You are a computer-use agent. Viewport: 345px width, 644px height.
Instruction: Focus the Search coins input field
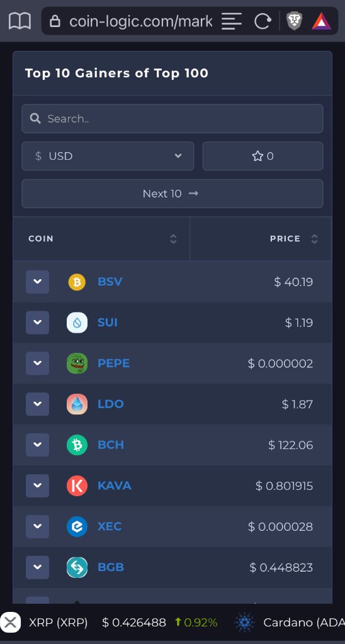(172, 119)
